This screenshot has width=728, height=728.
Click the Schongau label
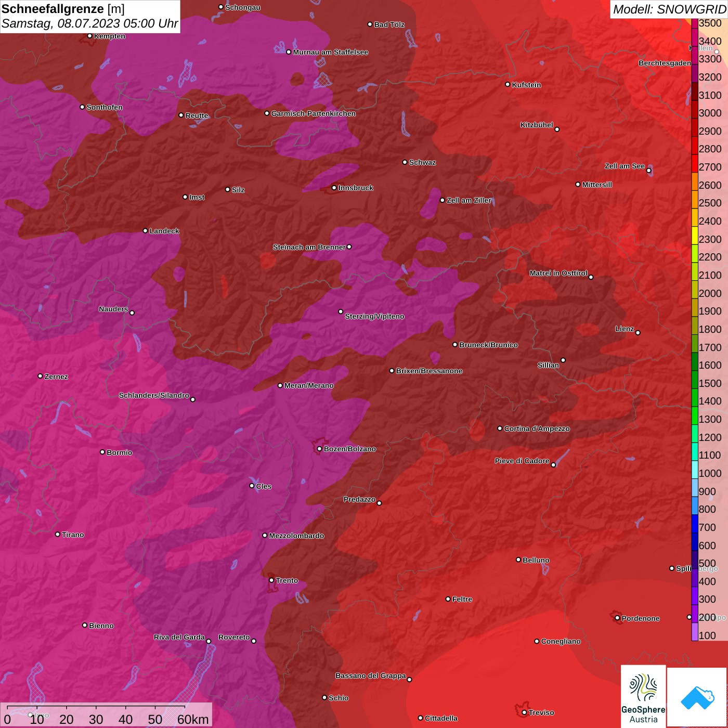[x=242, y=7]
